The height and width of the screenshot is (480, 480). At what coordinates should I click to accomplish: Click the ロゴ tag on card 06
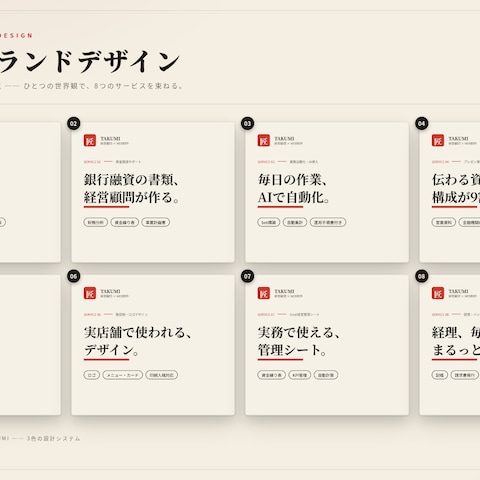point(92,375)
